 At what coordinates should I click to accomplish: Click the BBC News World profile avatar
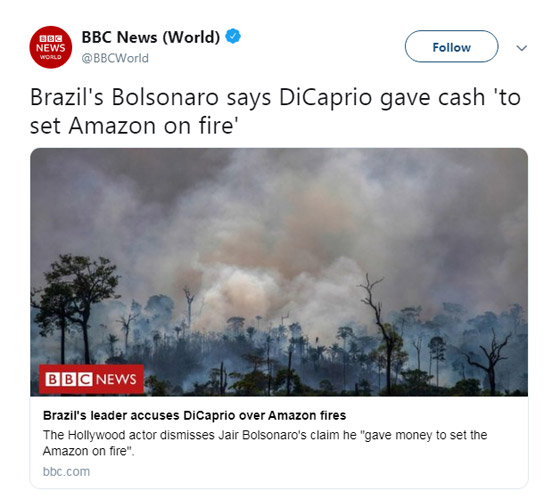pos(50,47)
